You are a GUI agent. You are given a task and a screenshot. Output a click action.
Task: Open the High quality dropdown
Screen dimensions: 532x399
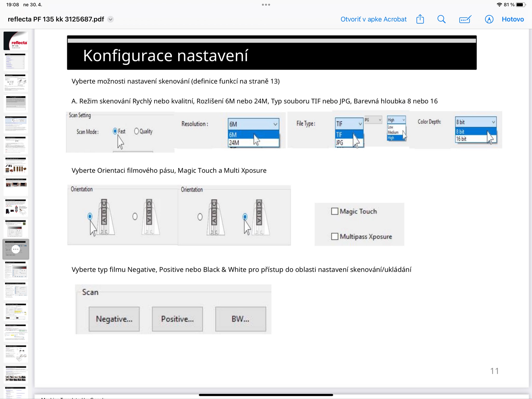point(396,120)
